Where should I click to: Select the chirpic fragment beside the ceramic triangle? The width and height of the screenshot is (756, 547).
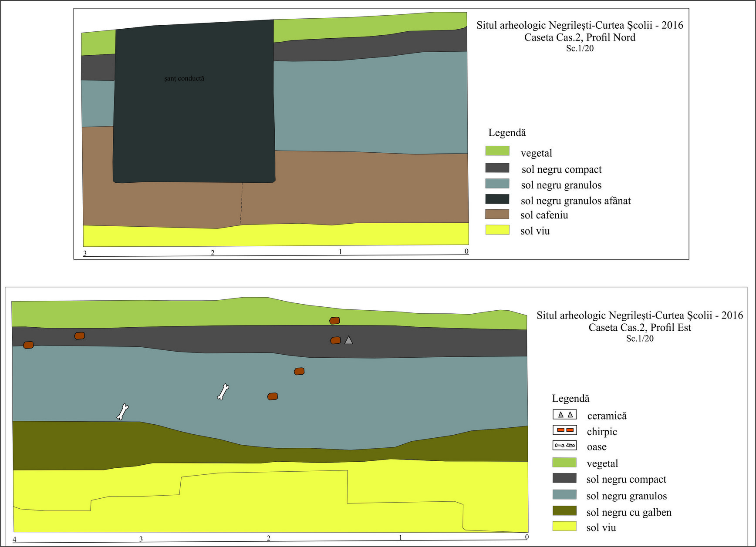point(335,340)
